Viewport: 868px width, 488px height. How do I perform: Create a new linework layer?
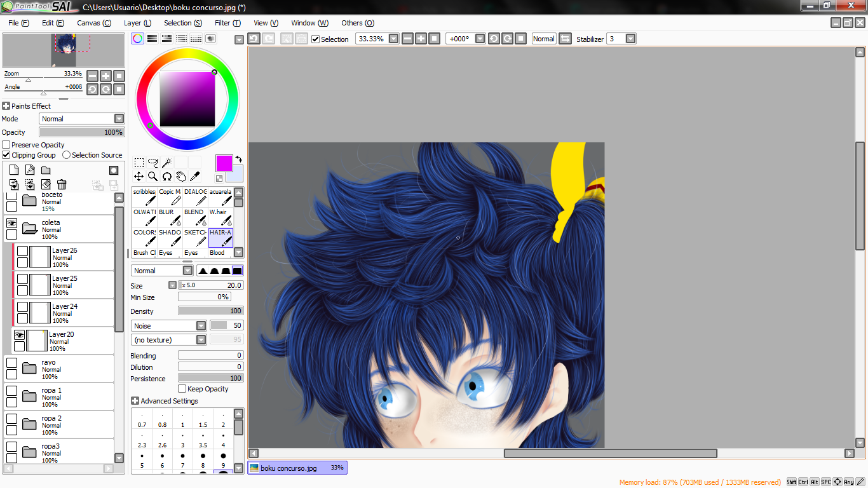click(x=30, y=170)
